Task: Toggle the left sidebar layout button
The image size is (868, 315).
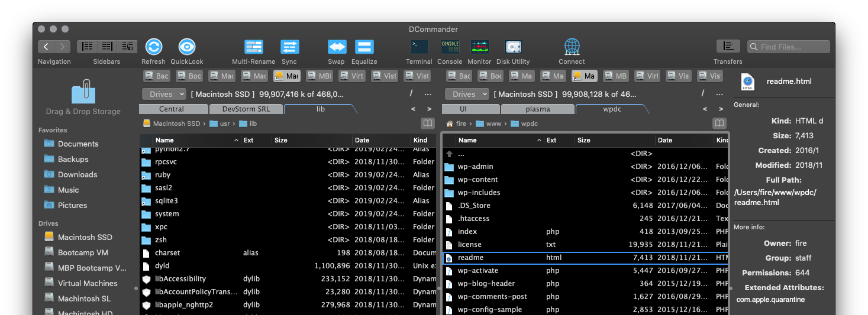Action: [88, 47]
